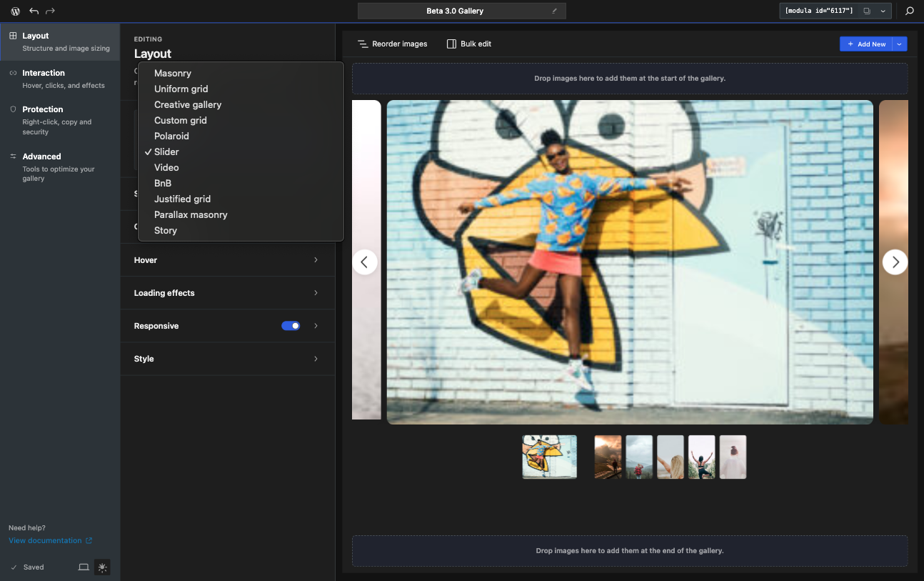Go to the previous slide with the left arrow

click(x=364, y=262)
